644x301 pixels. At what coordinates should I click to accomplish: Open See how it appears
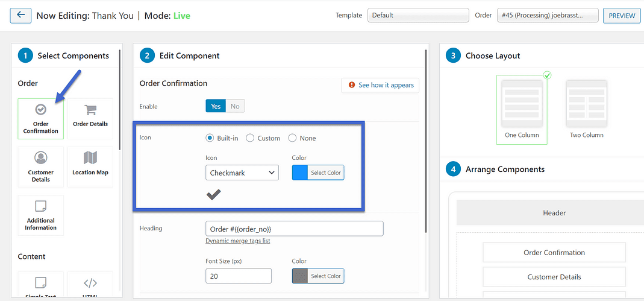pyautogui.click(x=380, y=85)
